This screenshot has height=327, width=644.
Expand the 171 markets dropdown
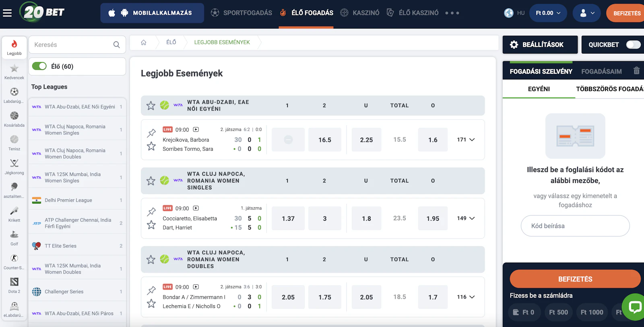[466, 140]
